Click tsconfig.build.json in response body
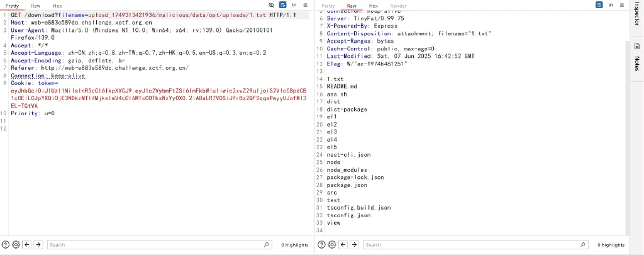Viewport: 644px width, 255px height. (x=358, y=208)
